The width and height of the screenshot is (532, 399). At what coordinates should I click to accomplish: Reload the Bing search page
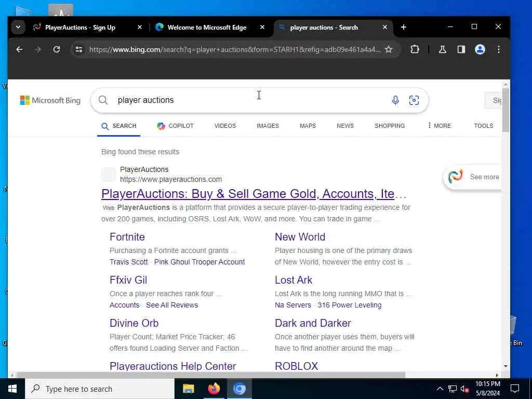click(57, 49)
